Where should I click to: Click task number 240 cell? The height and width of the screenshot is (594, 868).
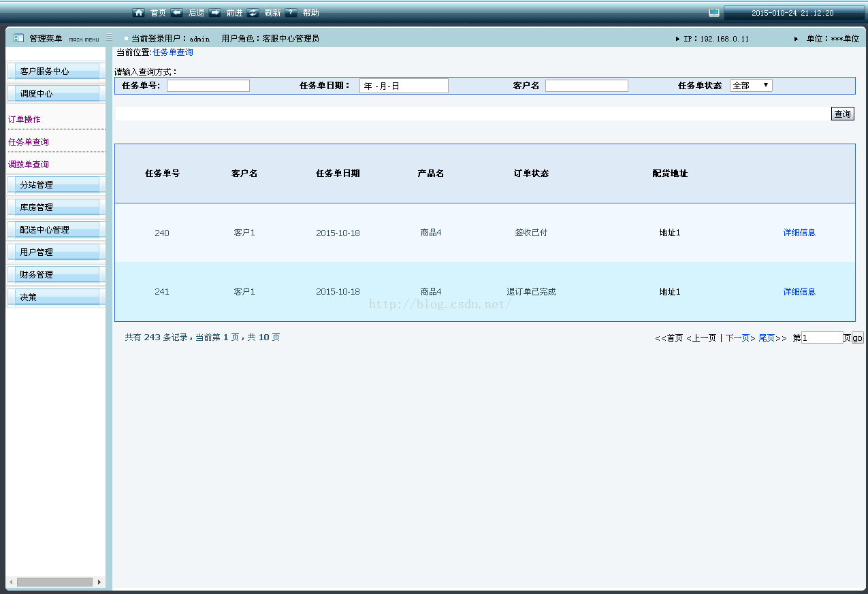coord(162,233)
